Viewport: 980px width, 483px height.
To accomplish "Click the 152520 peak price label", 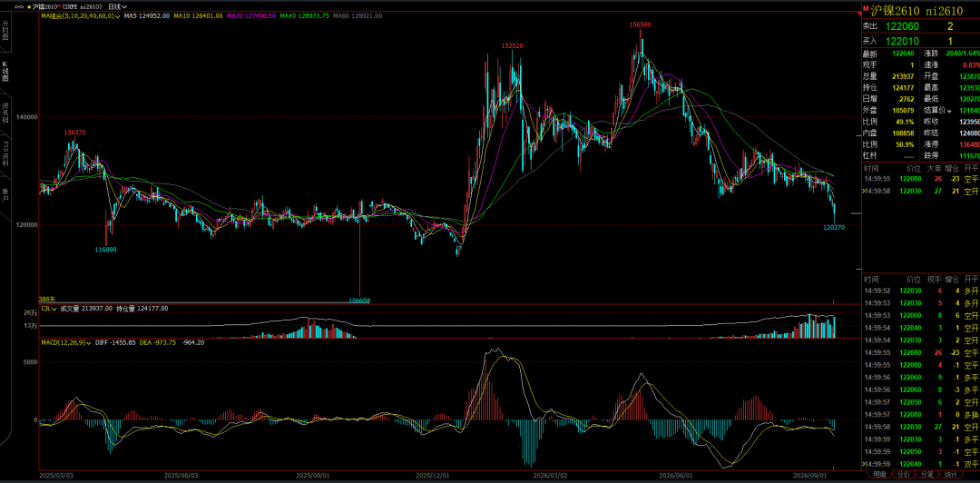I will pyautogui.click(x=512, y=46).
